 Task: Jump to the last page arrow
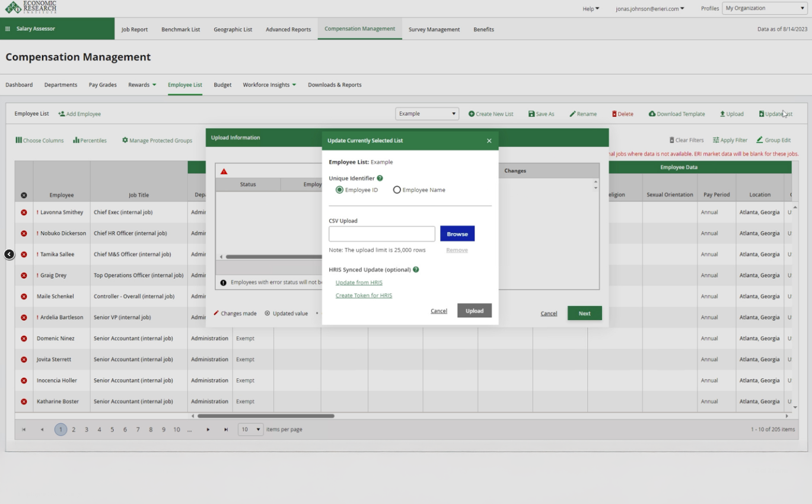click(x=226, y=429)
